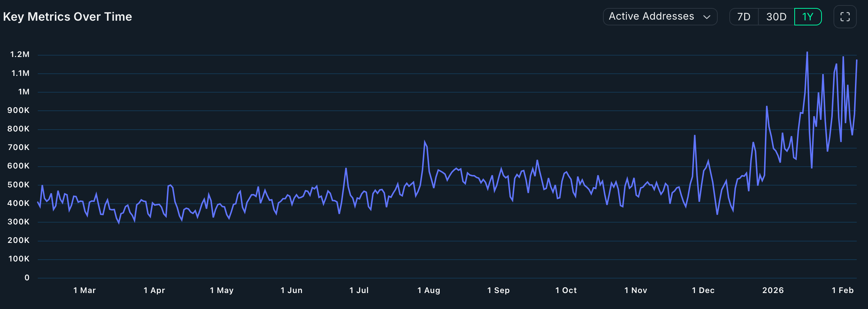
Task: Click the highest peak above 1.2M
Action: (x=807, y=52)
